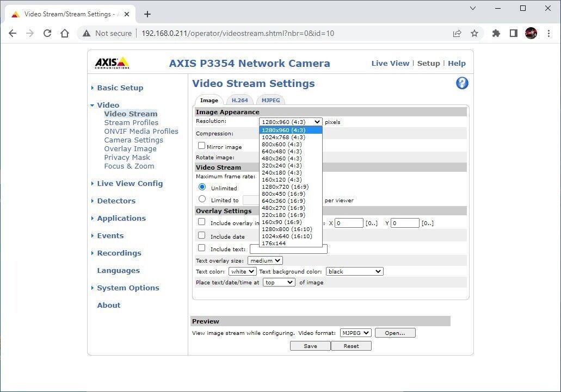The height and width of the screenshot is (392, 561).
Task: Click the AXIS Communications logo
Action: tap(112, 63)
